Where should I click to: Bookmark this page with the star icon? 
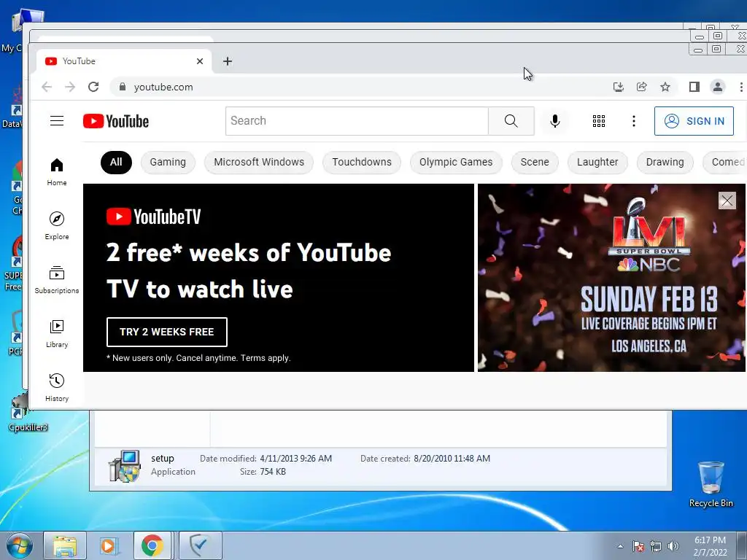click(x=665, y=87)
